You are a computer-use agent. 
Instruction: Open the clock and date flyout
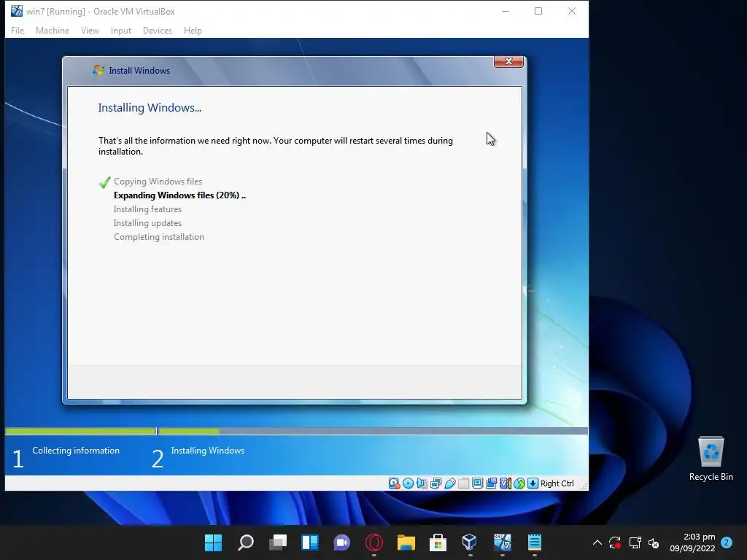(692, 542)
